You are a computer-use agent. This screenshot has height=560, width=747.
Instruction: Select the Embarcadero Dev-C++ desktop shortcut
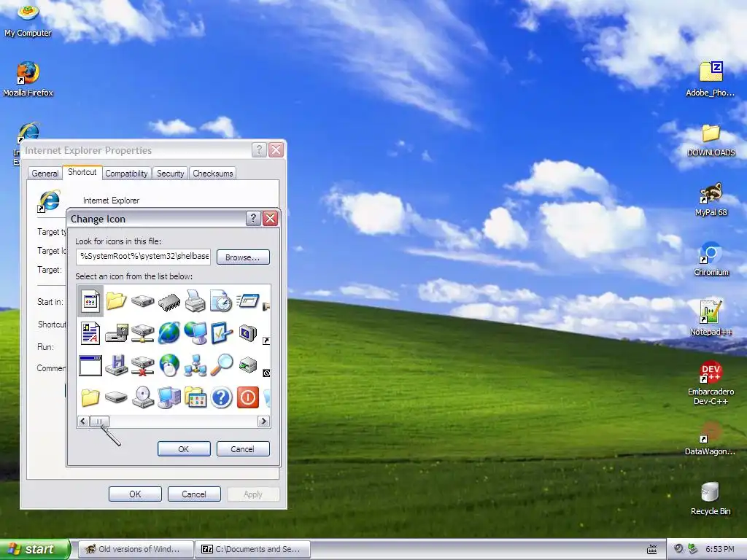click(x=711, y=384)
